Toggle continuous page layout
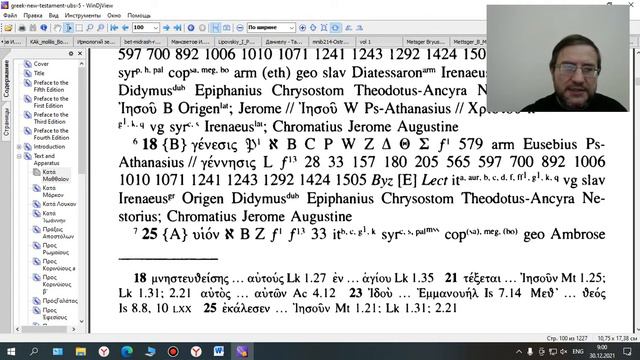640x360 pixels. [216, 28]
